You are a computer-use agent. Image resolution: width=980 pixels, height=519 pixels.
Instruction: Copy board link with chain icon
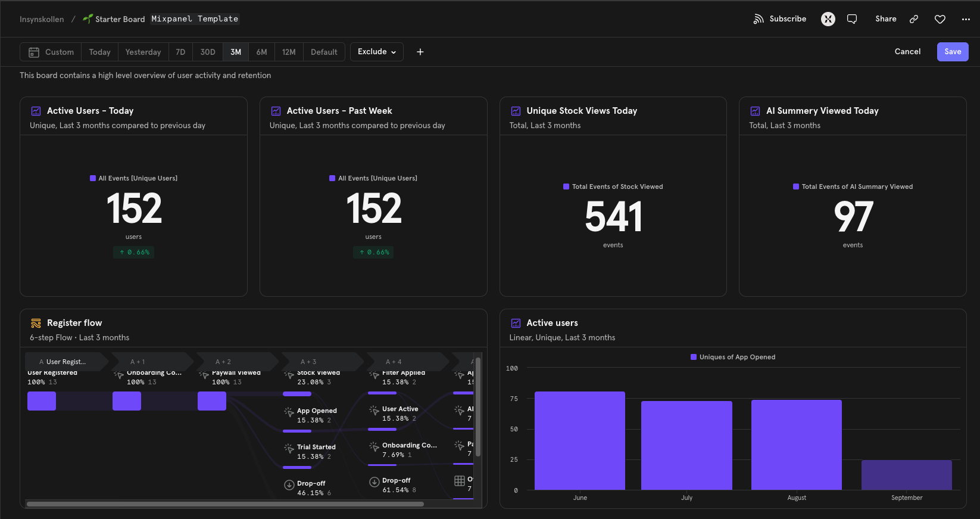pyautogui.click(x=914, y=19)
